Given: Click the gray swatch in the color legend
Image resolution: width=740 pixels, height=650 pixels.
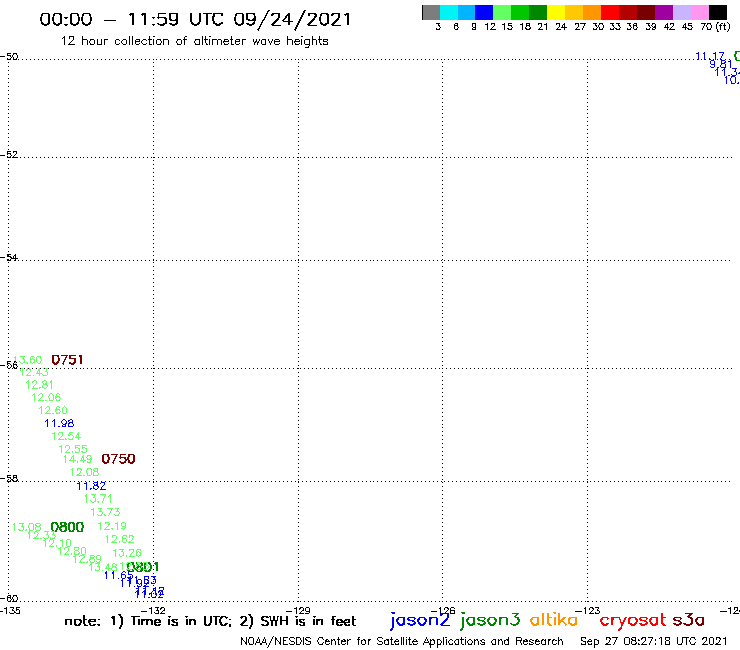Looking at the screenshot, I should tap(431, 12).
